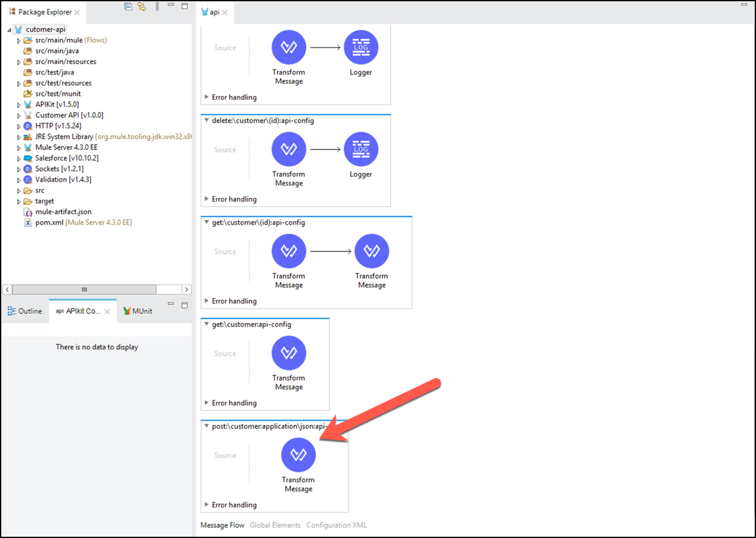Viewport: 756px width, 538px height.
Task: Expand src/main/mule (Flows) node
Action: click(x=19, y=40)
